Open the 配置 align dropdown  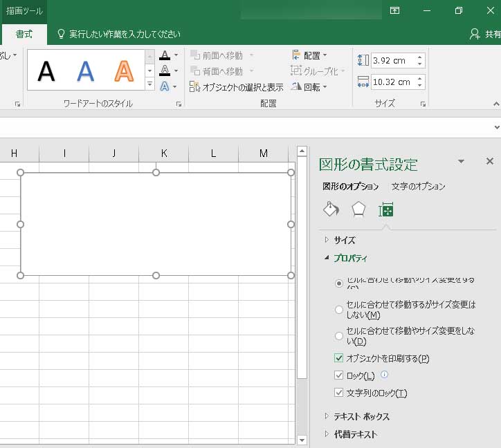click(310, 55)
